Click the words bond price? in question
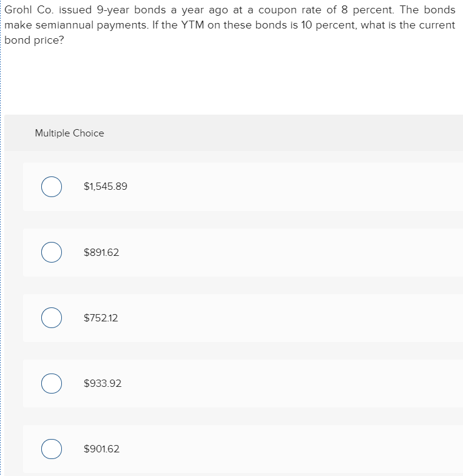Image resolution: width=463 pixels, height=476 pixels. click(33, 39)
